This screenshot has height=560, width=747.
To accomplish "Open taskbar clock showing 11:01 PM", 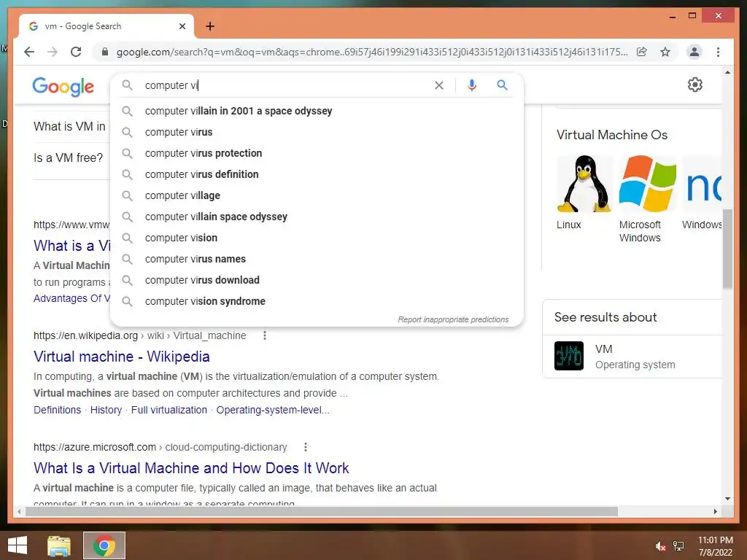I will (715, 546).
